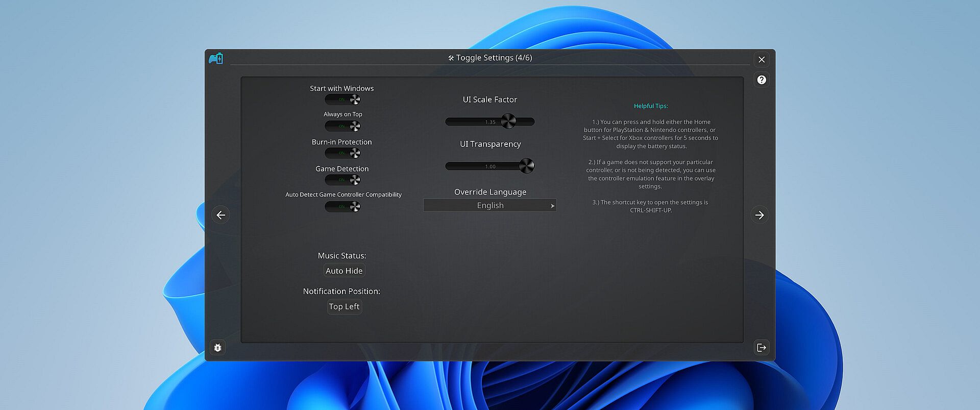The width and height of the screenshot is (980, 410).
Task: Click the exit application icon
Action: pos(761,348)
